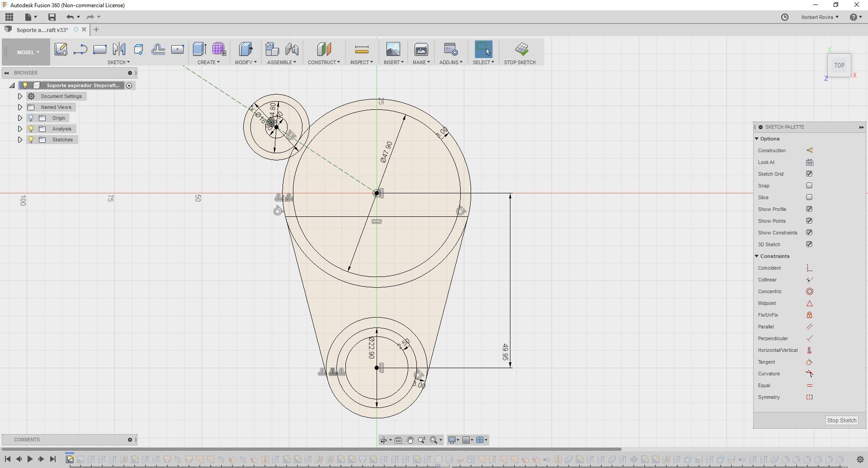Enable the Snap checkbox
This screenshot has width=868, height=468.
click(x=809, y=186)
